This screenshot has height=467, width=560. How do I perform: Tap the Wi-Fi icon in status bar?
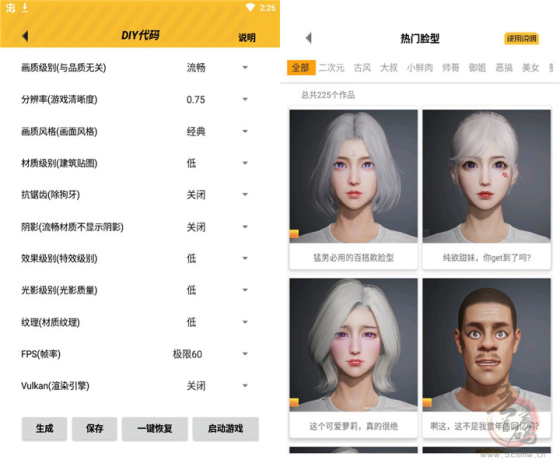pos(250,7)
